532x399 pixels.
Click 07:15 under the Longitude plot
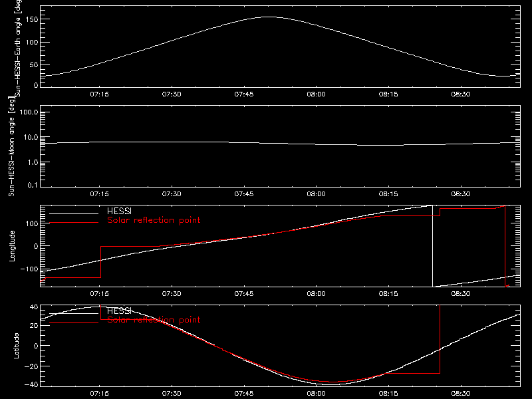pyautogui.click(x=99, y=294)
